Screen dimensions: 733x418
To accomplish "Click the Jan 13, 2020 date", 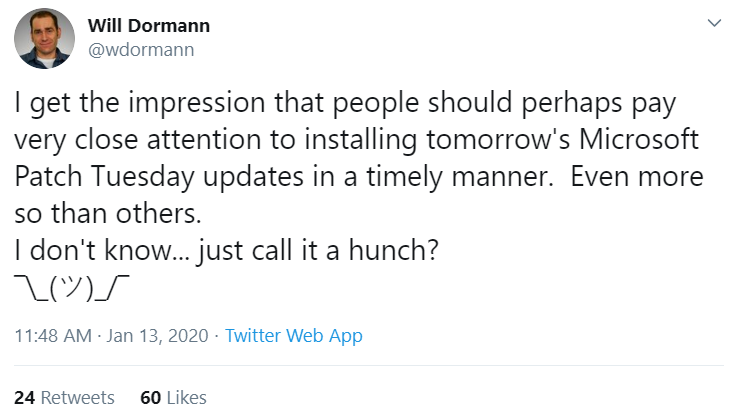I will pyautogui.click(x=157, y=336).
